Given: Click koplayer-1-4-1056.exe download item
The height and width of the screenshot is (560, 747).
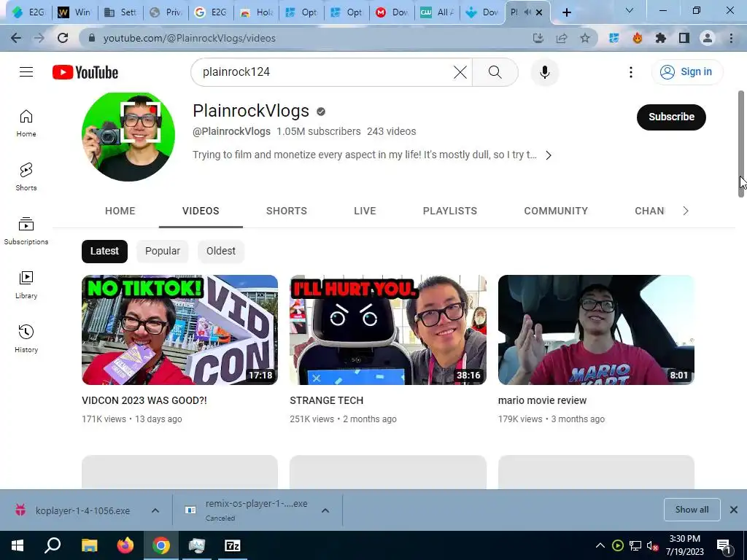Looking at the screenshot, I should pos(82,510).
